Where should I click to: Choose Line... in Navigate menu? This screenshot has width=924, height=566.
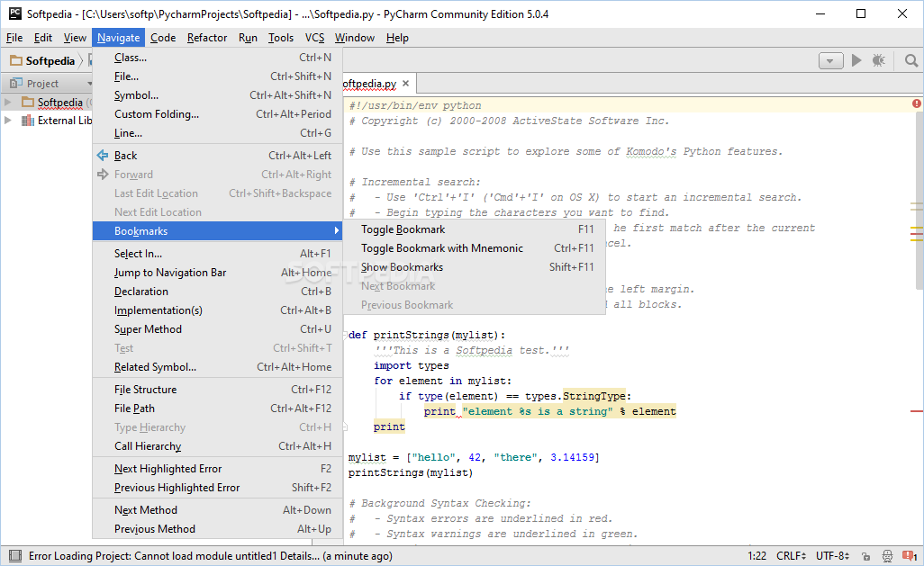click(x=217, y=133)
